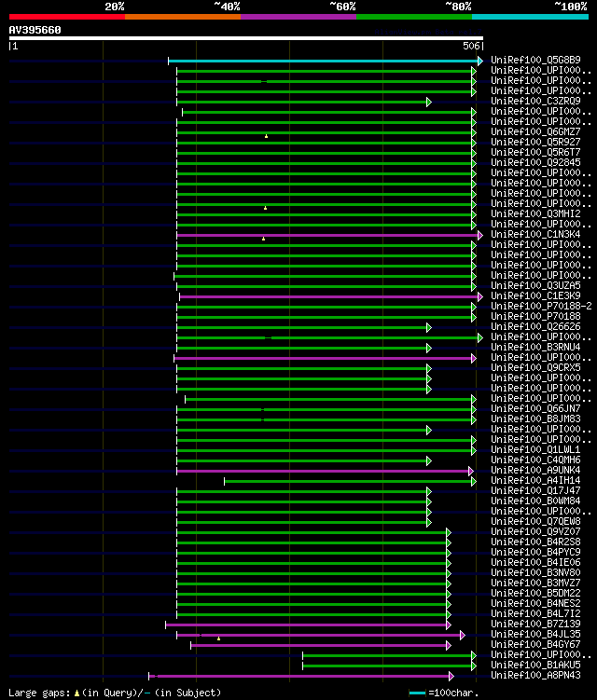This screenshot has height=700, width=597.
Task: Open hit UniRef100_P70188-2
Action: 541,307
